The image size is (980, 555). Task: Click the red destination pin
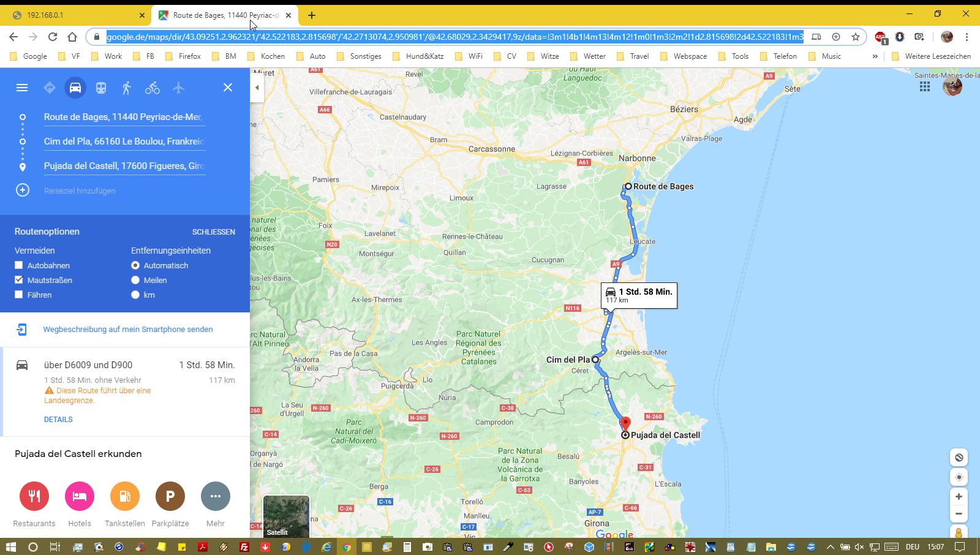[625, 424]
